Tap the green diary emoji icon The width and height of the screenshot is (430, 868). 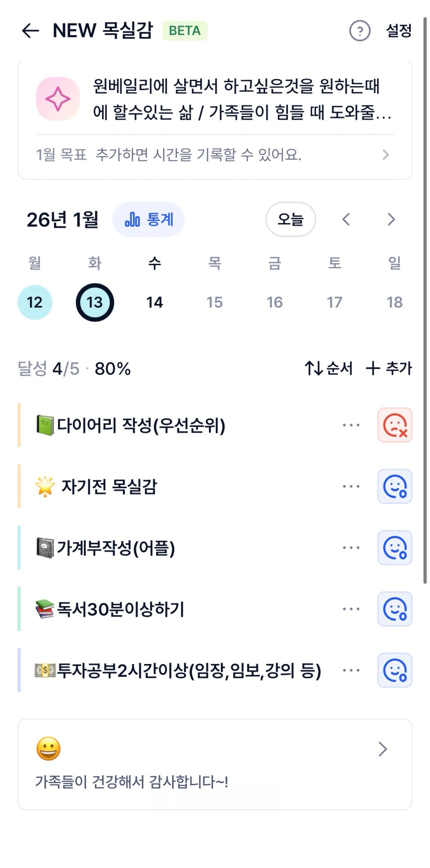[45, 425]
